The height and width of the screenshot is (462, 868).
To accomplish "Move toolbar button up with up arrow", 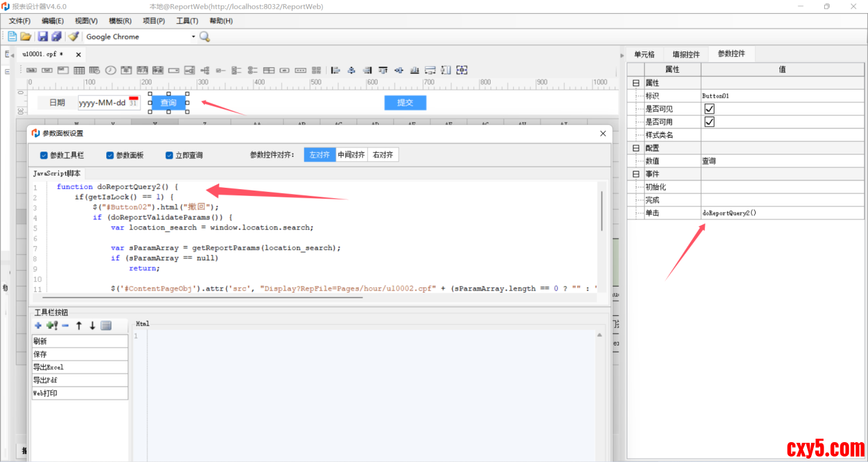I will (79, 326).
